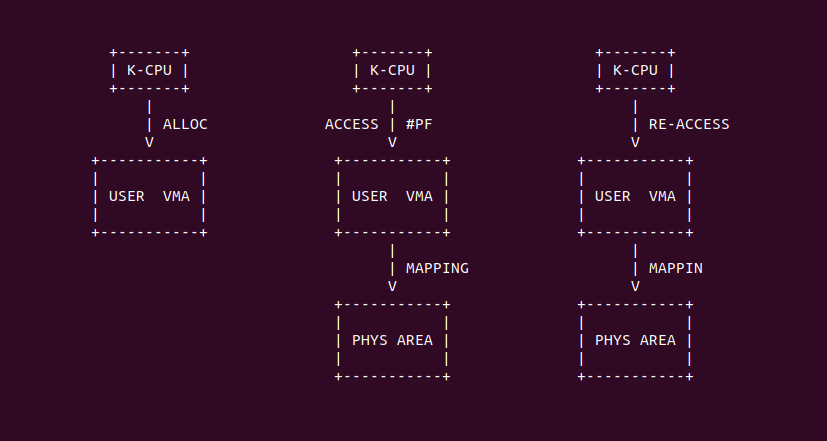
Task: Select the ALLOC label text
Action: [x=185, y=125]
